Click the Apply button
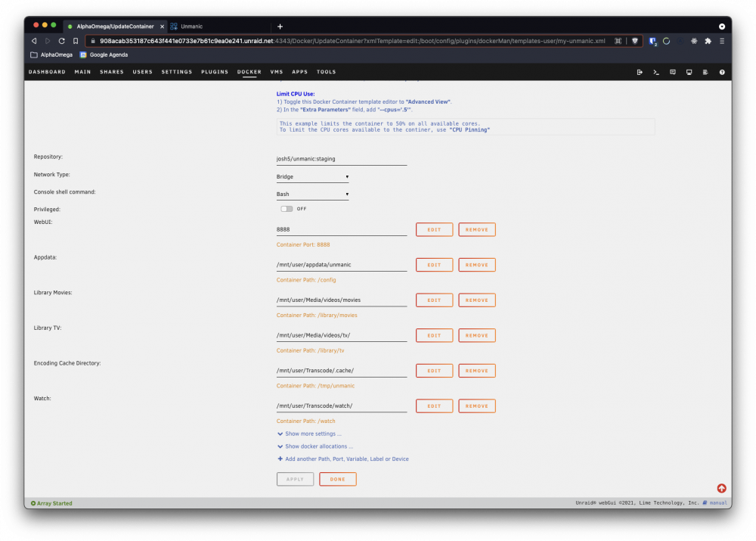This screenshot has height=541, width=756. click(x=295, y=479)
